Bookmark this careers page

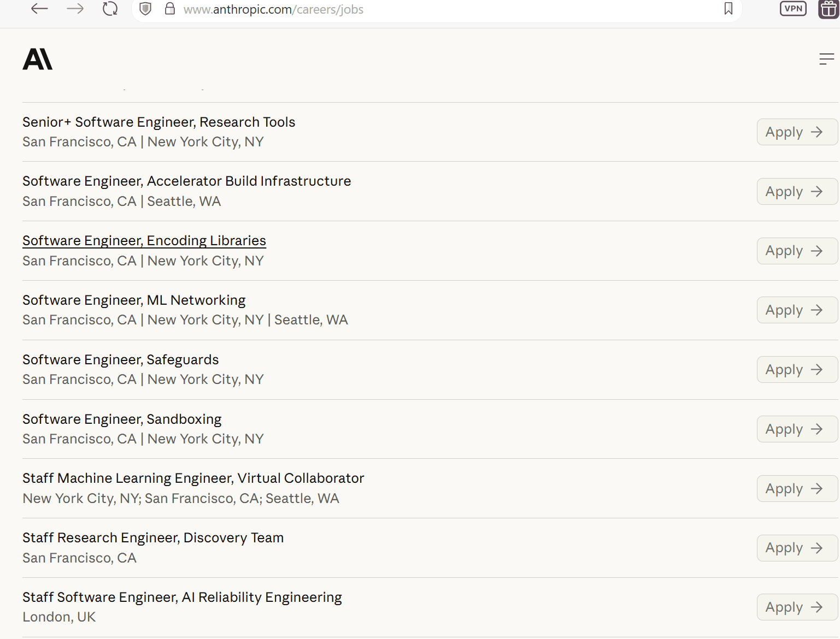pyautogui.click(x=728, y=9)
